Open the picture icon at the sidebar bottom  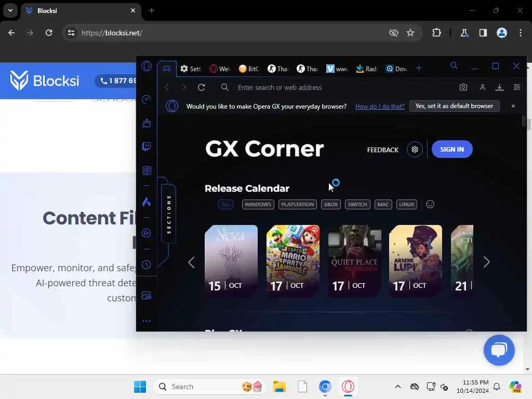point(147,296)
